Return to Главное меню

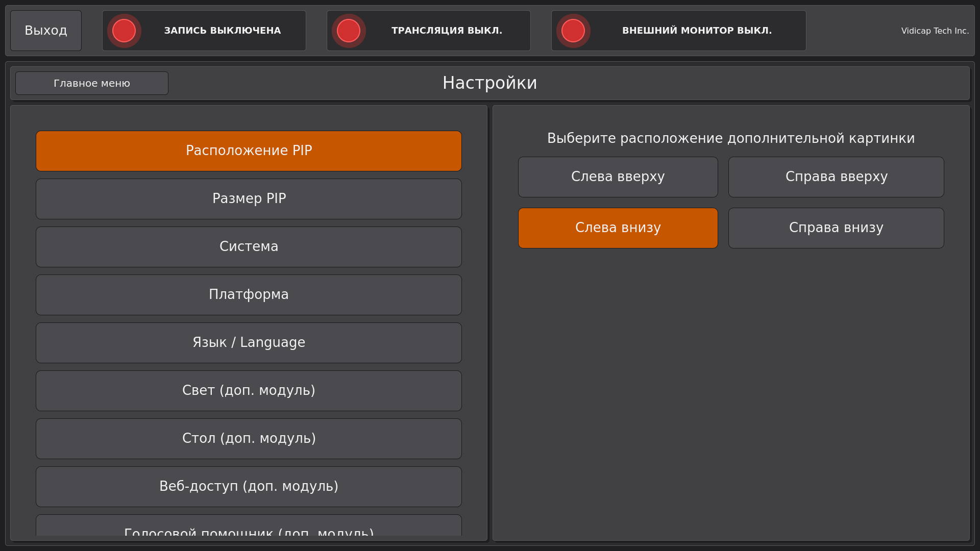(x=92, y=83)
